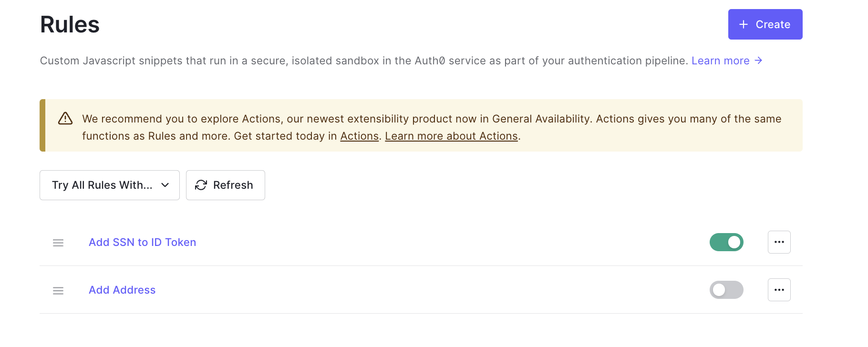This screenshot has width=868, height=347.
Task: Toggle the green switch in the first rule row
Action: click(x=726, y=242)
